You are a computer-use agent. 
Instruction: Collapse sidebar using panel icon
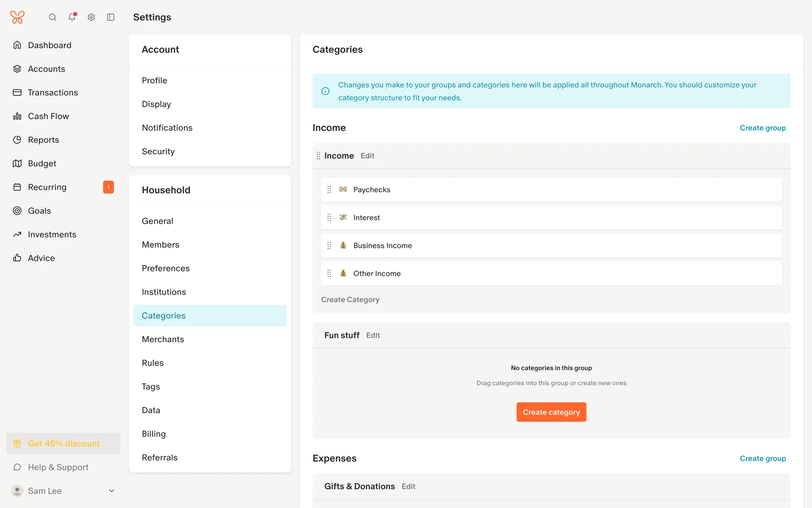(x=111, y=17)
